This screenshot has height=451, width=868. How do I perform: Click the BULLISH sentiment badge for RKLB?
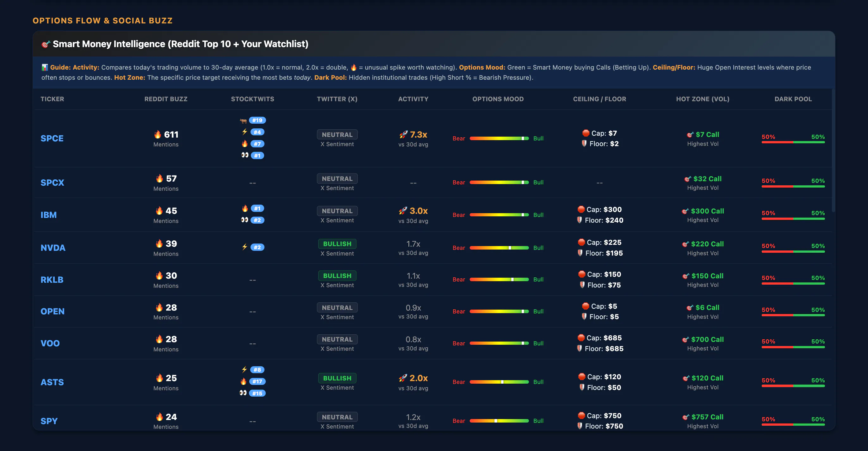click(337, 275)
